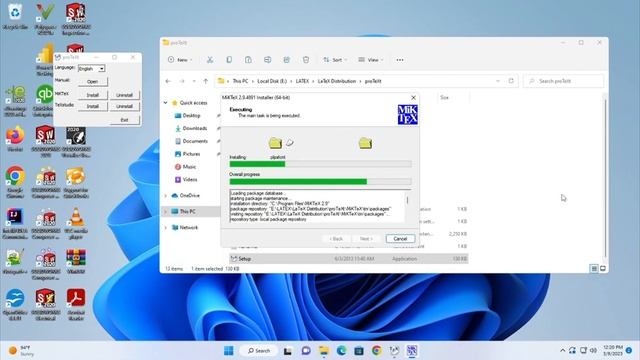Click Install button for TeXstudio in proTeXt

(93, 106)
